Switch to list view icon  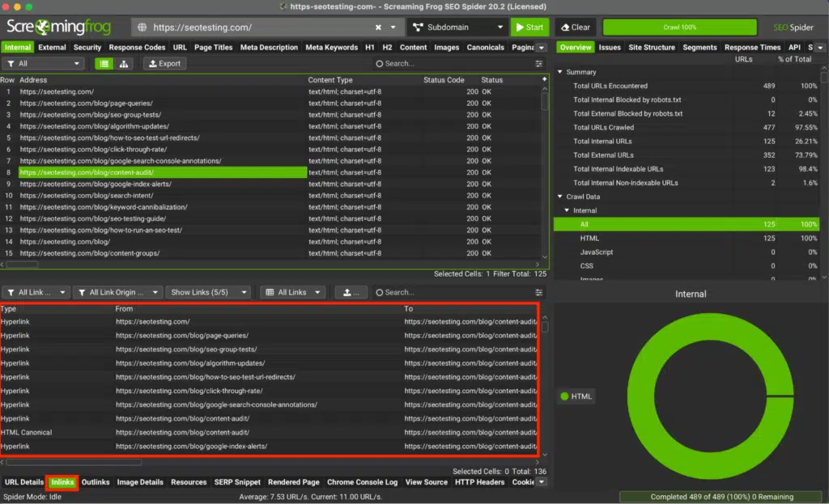[x=104, y=63]
